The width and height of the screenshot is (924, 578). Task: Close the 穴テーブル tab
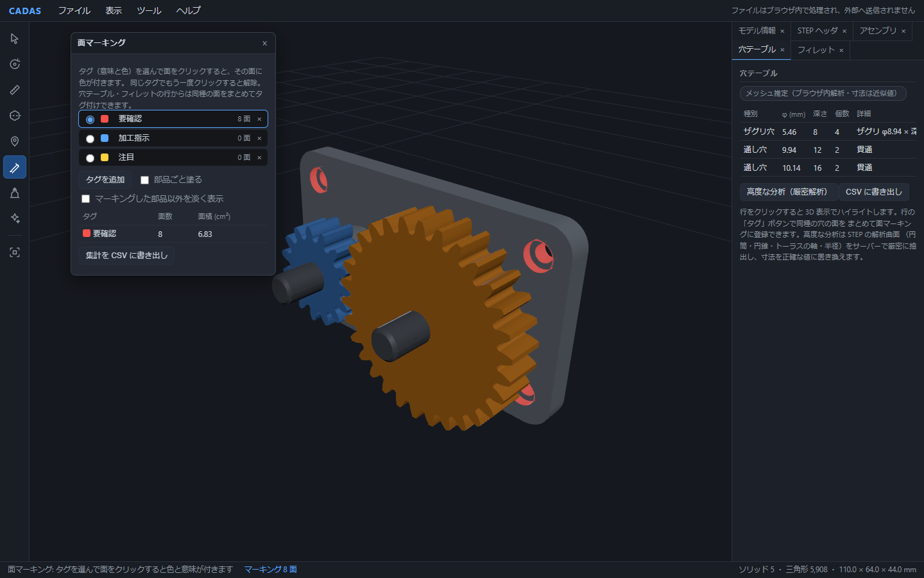(782, 49)
